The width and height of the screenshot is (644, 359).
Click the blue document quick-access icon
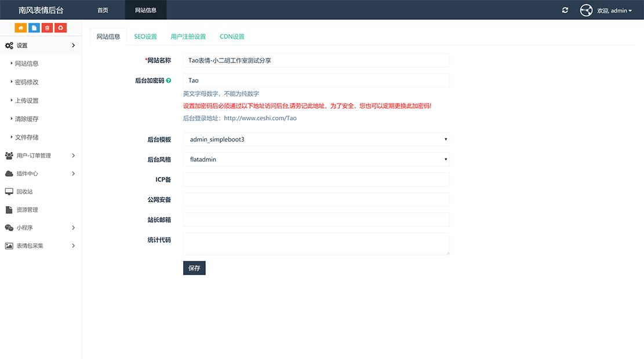coord(34,27)
